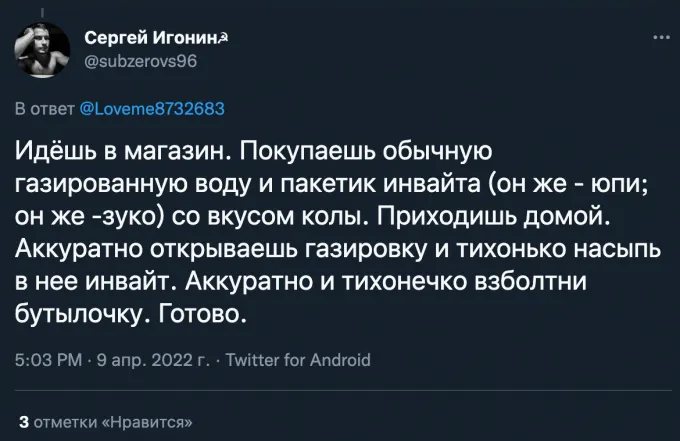Click the hammer and sickle emoji beside the name
Viewport: 680px width, 441px height.
227,37
